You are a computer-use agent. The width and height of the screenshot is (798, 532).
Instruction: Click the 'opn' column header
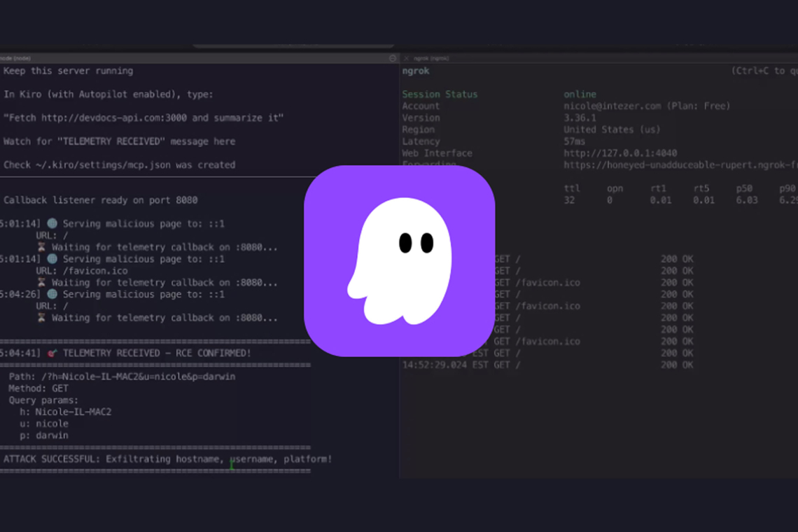coord(615,188)
